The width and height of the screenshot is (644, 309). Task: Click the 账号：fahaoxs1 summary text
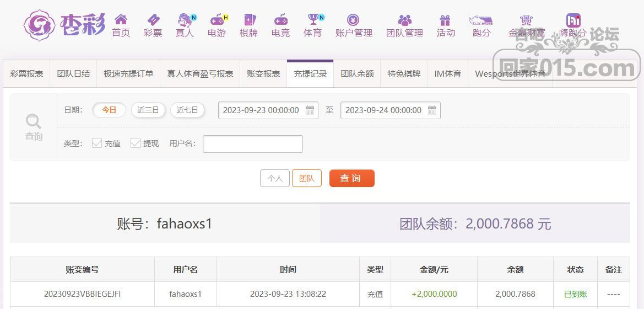click(x=164, y=224)
